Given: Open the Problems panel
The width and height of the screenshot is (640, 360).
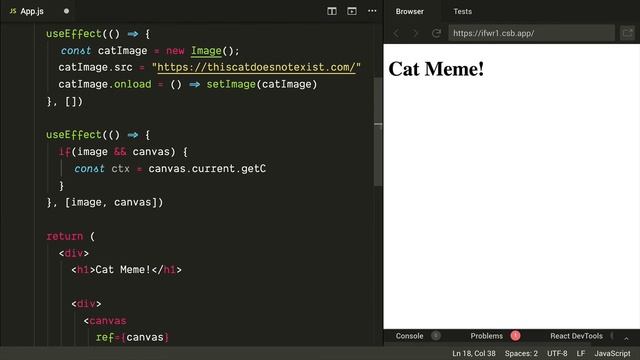Looking at the screenshot, I should point(486,336).
